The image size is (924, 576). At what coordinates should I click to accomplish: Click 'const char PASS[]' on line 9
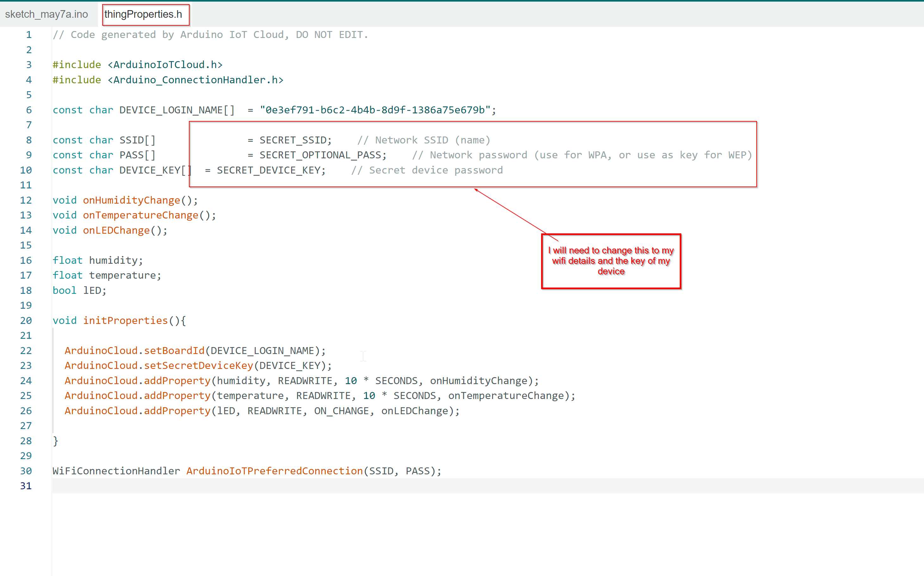(x=104, y=155)
